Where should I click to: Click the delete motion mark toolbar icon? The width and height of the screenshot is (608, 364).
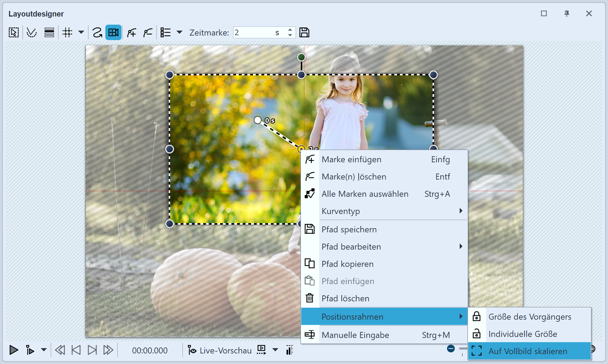pos(148,33)
